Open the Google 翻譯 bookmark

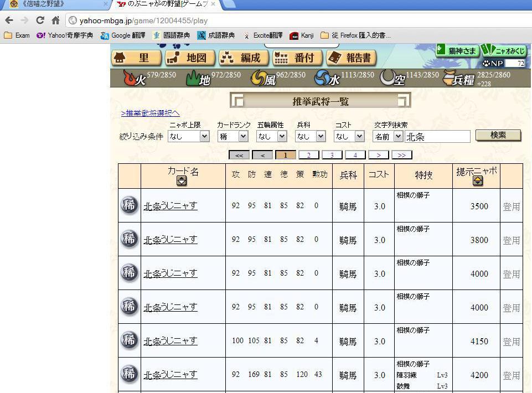pos(123,35)
